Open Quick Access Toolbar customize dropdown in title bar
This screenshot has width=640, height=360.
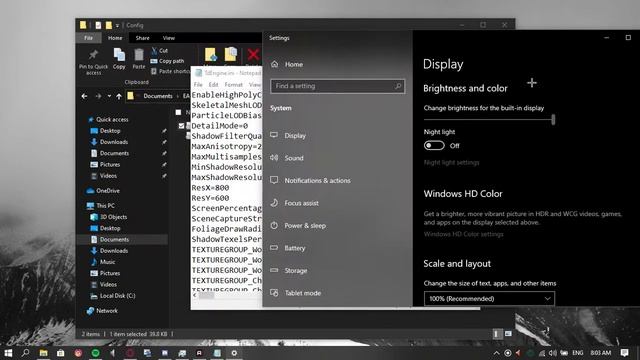(117, 25)
